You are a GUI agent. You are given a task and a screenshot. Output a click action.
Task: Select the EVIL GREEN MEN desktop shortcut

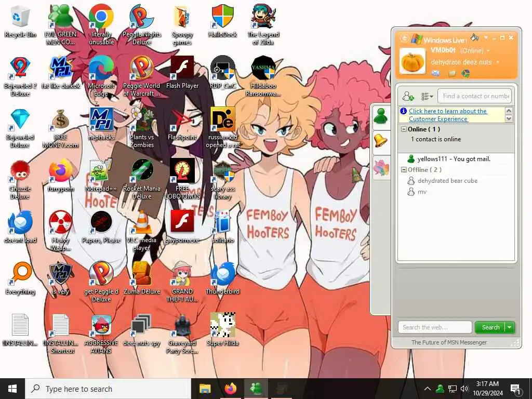60,24
